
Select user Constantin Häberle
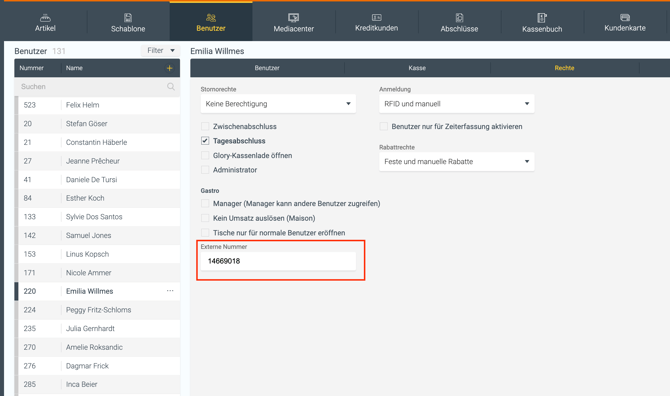click(97, 142)
